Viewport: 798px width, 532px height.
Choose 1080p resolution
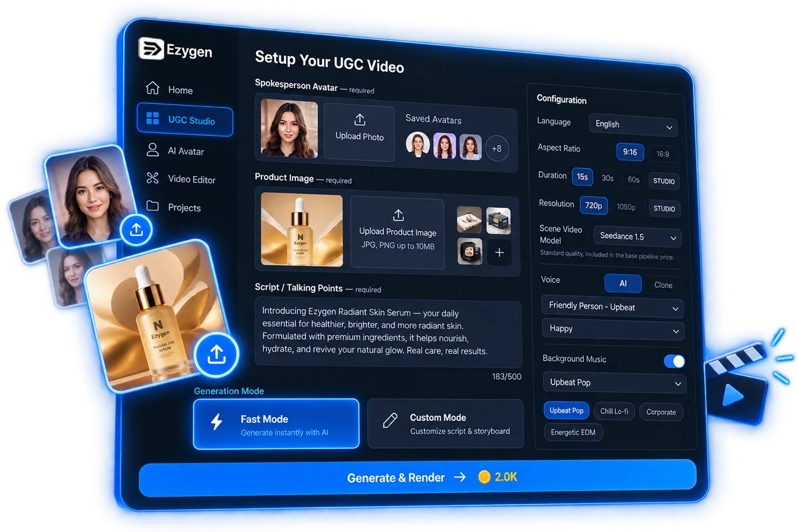[x=626, y=207]
